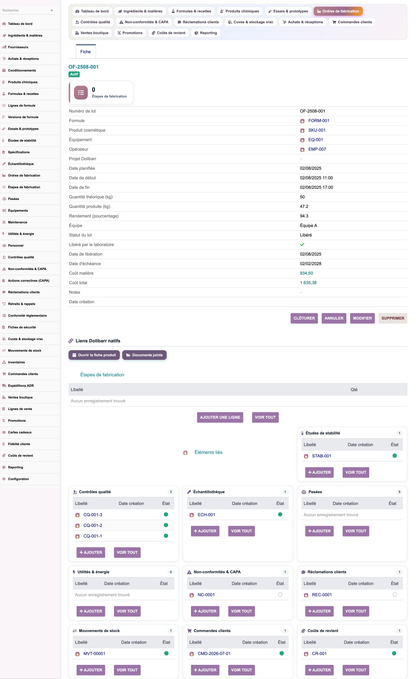Click the Fidélité clients sidebar icon
Image resolution: width=416 pixels, height=679 pixels.
click(x=4, y=444)
